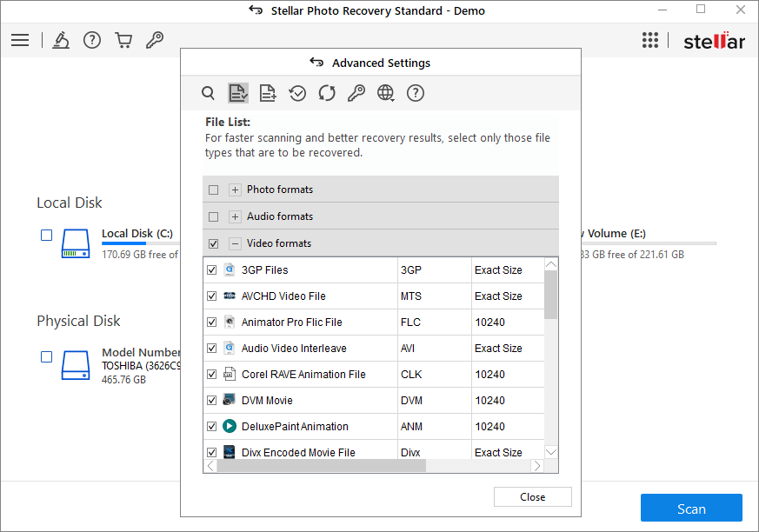
Task: Click the vertical scrollbar thumb in file list
Action: [551, 295]
